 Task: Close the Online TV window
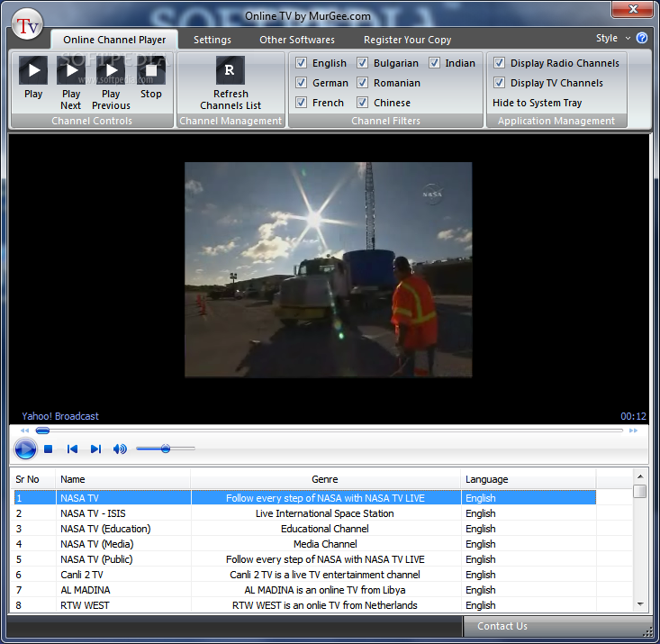(634, 9)
